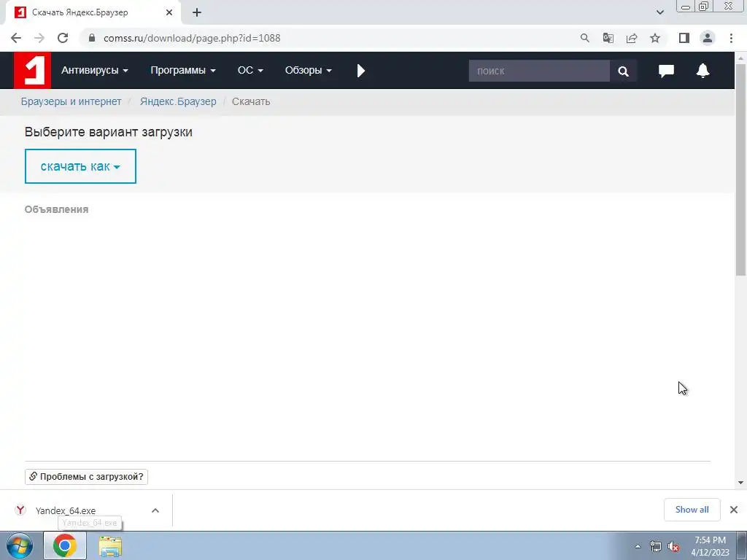The height and width of the screenshot is (560, 747).
Task: Follow the Браузеры и интернет breadcrumb link
Action: [71, 101]
